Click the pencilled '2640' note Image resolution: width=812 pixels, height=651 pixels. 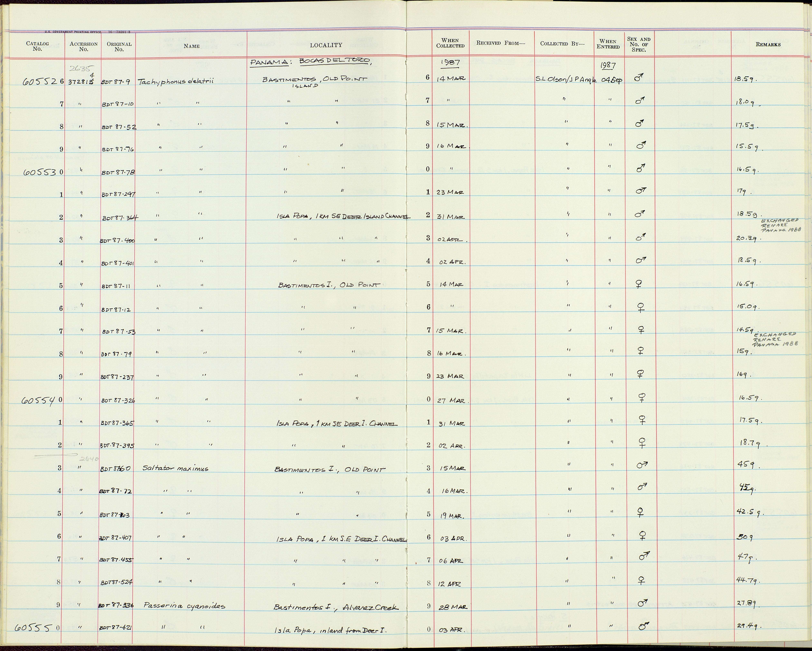(x=89, y=459)
